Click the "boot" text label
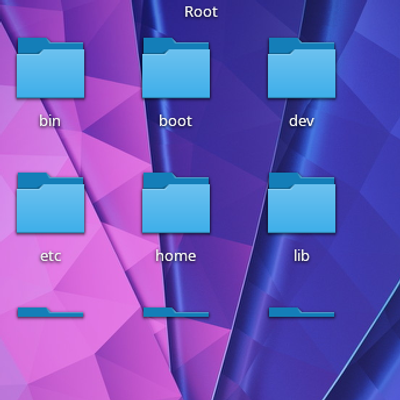Screen dimensions: 400x400 pos(176,121)
